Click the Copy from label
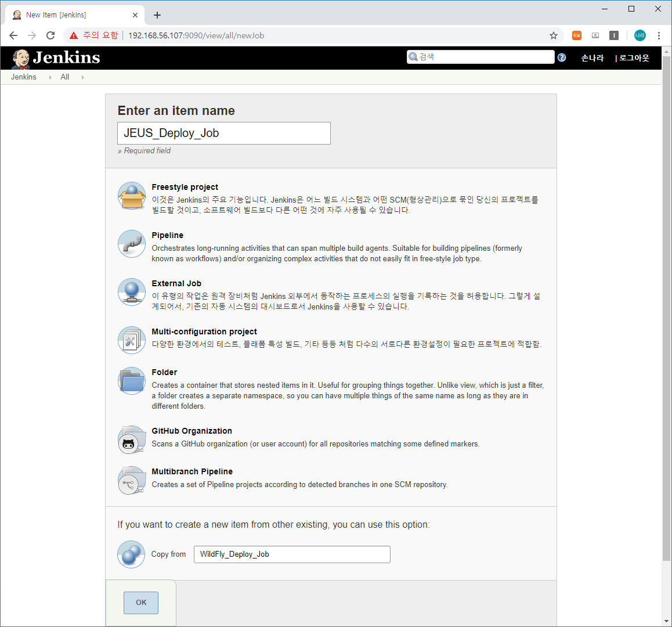672x627 pixels. [x=168, y=554]
